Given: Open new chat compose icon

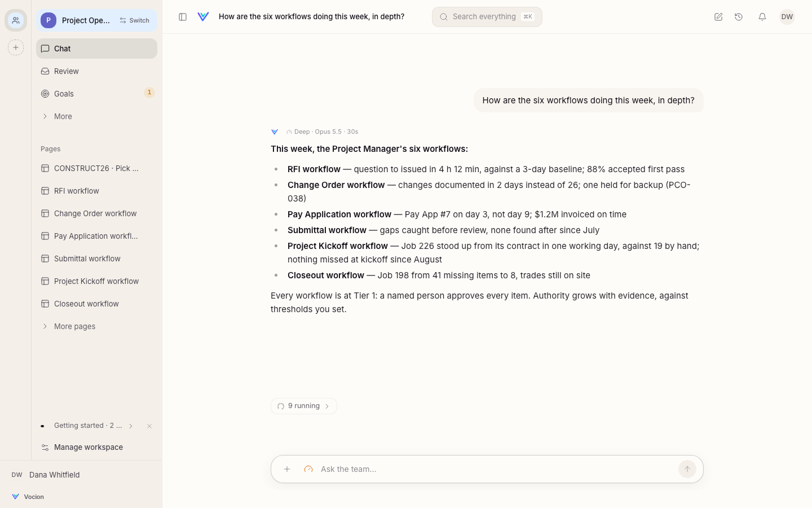Looking at the screenshot, I should click(718, 17).
